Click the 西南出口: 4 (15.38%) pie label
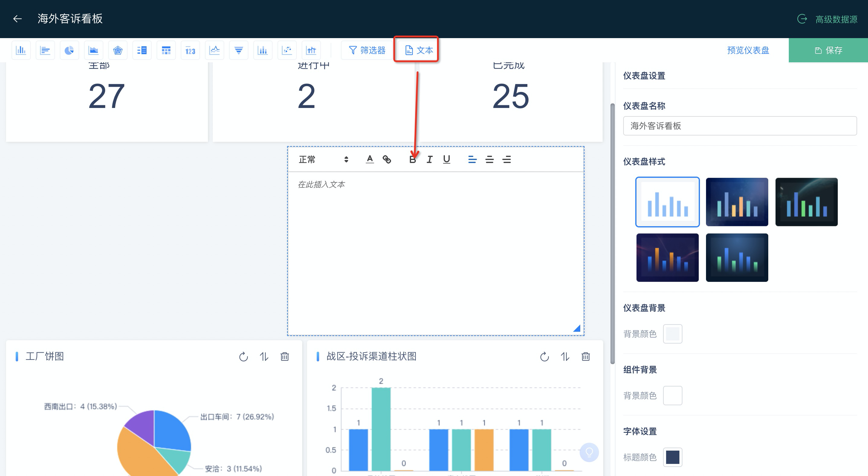This screenshot has height=476, width=868. click(x=80, y=406)
